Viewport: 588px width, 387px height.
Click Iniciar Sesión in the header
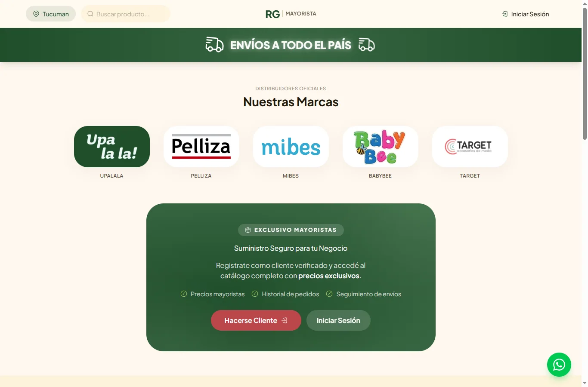point(526,14)
